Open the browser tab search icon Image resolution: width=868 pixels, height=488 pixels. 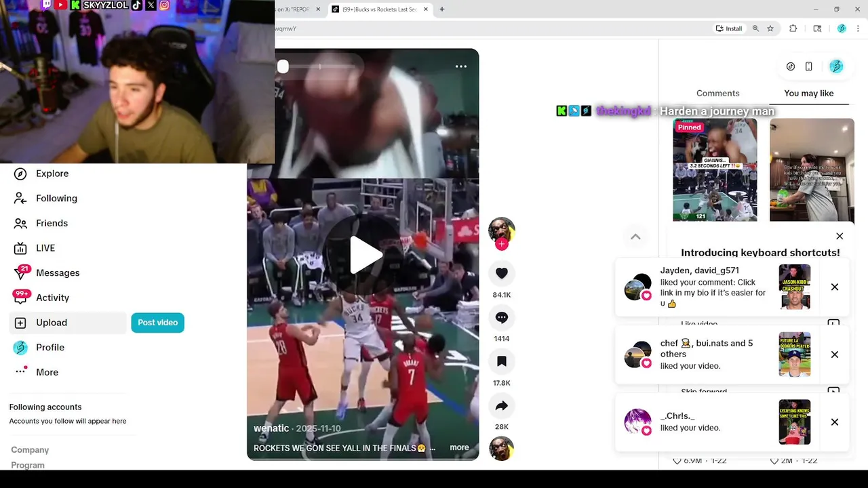coord(818,28)
